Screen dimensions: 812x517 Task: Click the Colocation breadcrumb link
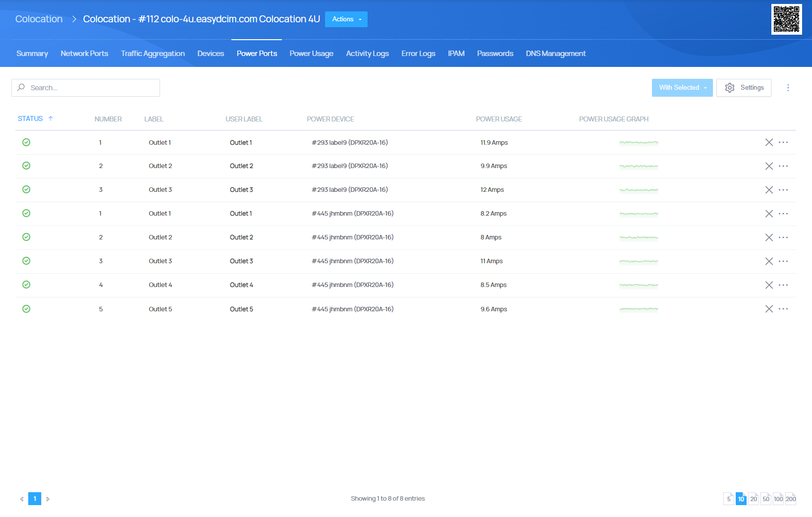39,19
